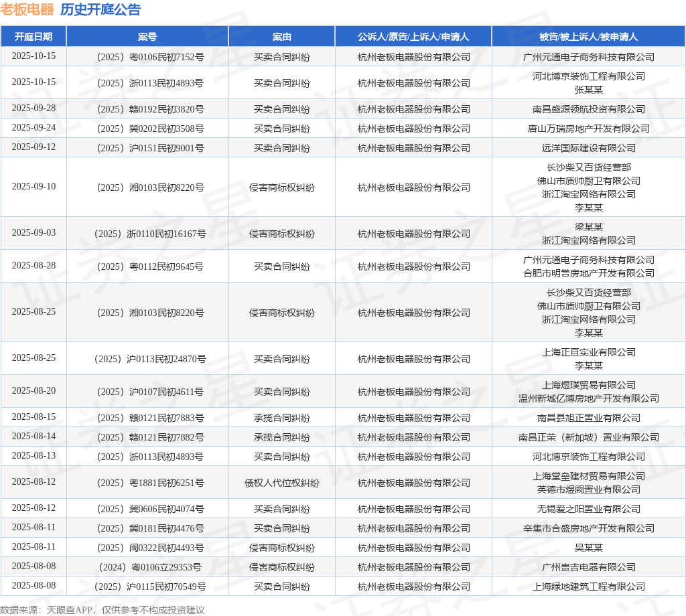Screen dimensions: 686x616
Task: Click date 2025-09-03
Action: 33,232
